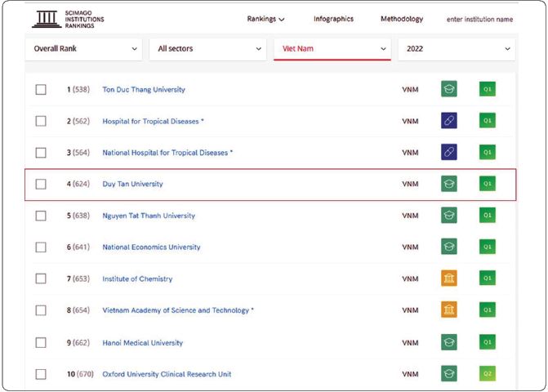
Task: Go to the Infographics page
Action: [333, 20]
